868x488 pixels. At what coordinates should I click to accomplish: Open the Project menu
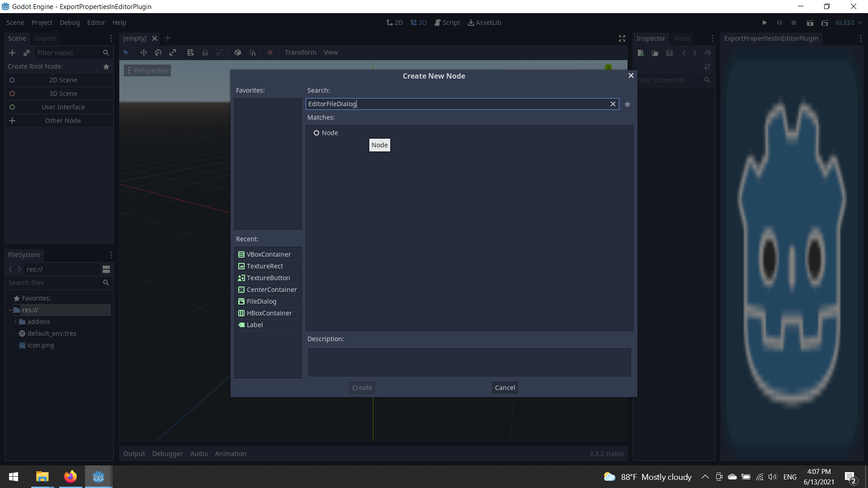[42, 22]
